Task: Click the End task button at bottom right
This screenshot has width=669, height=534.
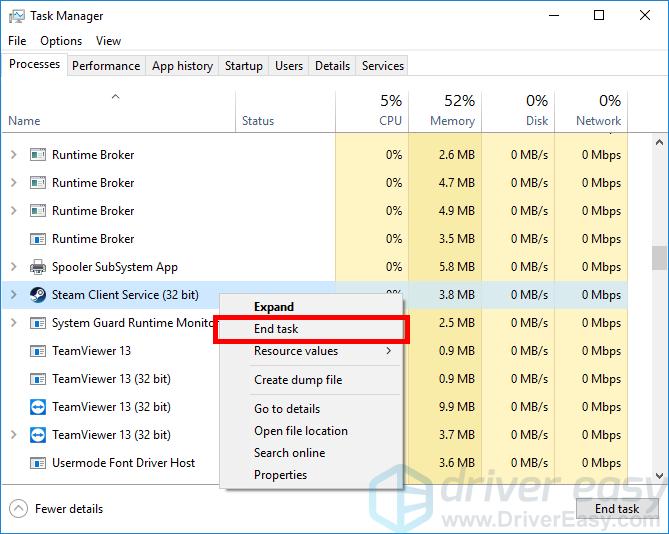Action: click(x=617, y=509)
